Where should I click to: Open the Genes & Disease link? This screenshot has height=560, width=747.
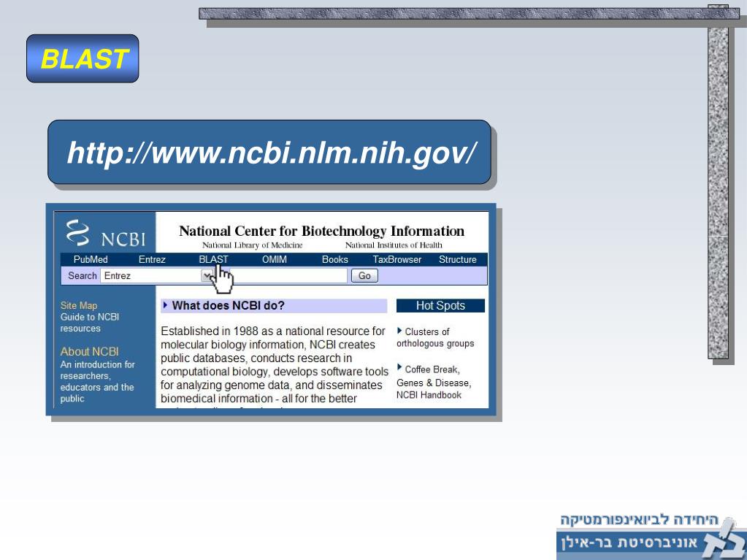(433, 383)
